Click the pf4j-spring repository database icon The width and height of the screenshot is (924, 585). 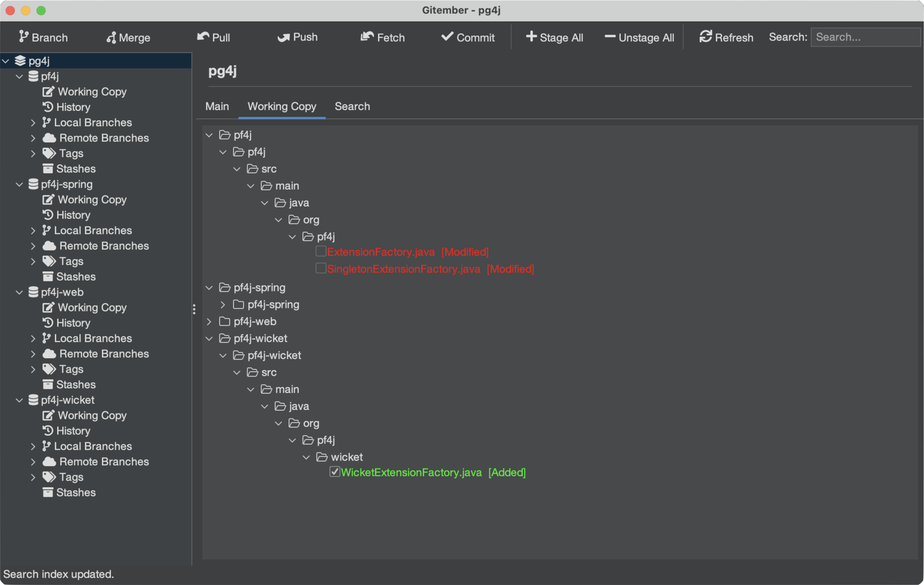point(34,184)
